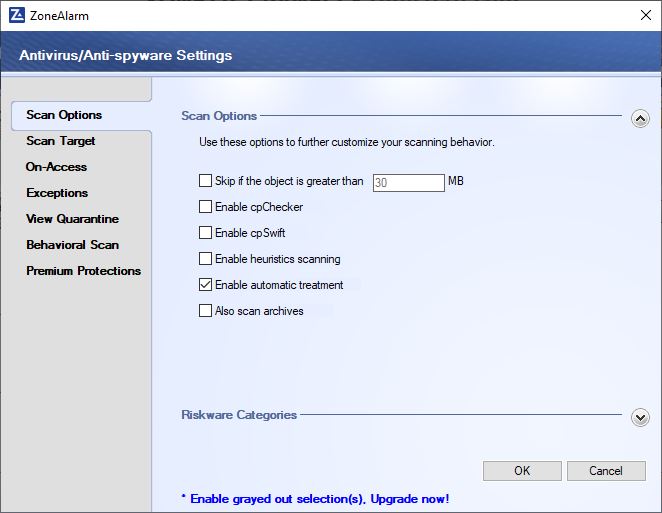Uncheck Enable automatic treatment
Viewport: 662px width, 513px height.
pos(205,285)
